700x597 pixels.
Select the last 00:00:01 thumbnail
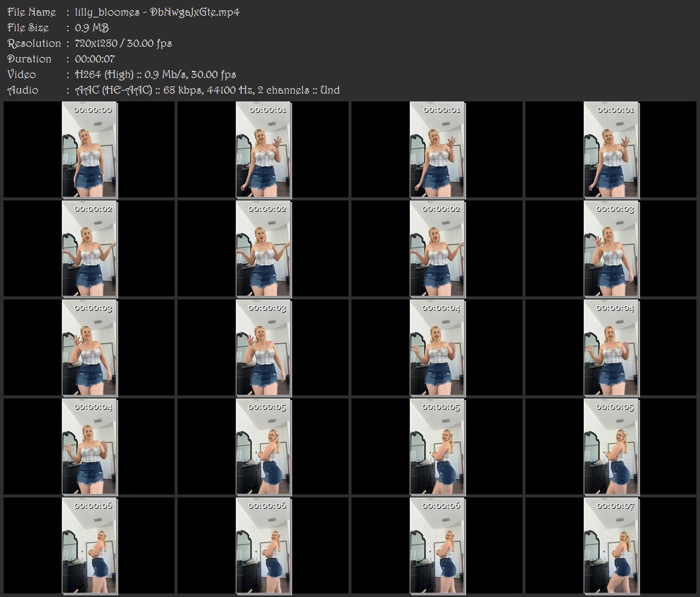pyautogui.click(x=611, y=149)
